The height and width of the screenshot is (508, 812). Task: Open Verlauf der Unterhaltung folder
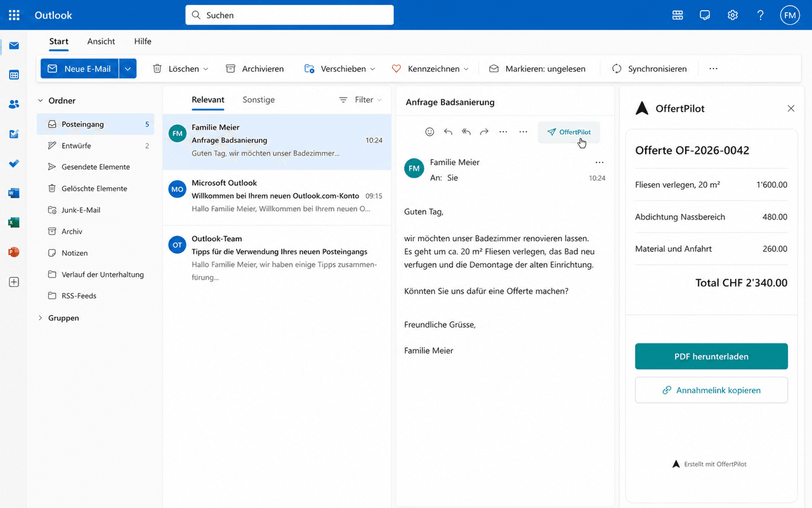(95, 275)
